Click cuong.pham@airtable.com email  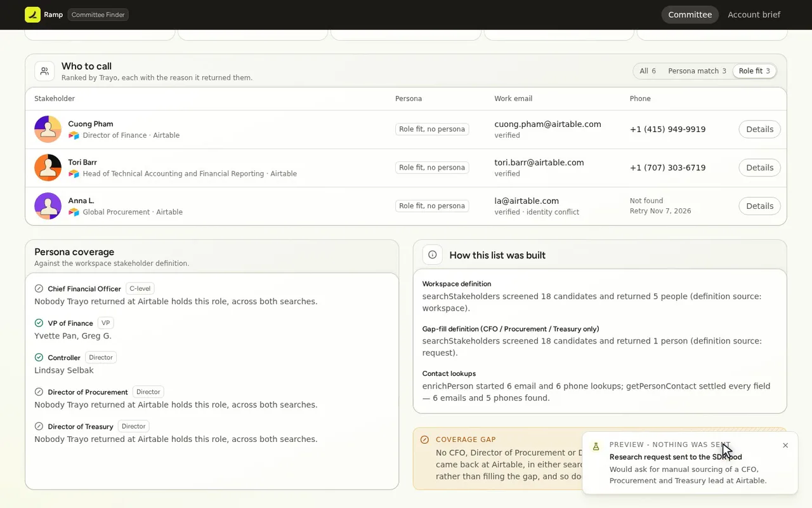click(547, 124)
